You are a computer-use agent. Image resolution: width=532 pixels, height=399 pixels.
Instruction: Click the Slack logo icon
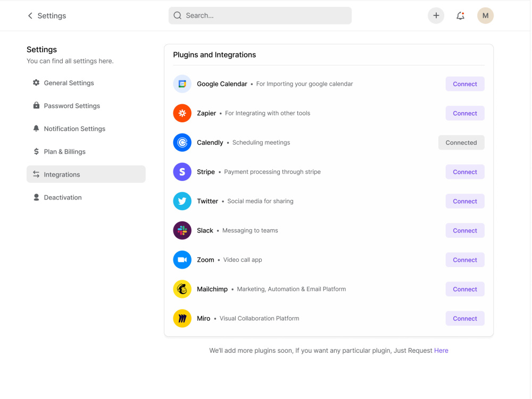(182, 231)
